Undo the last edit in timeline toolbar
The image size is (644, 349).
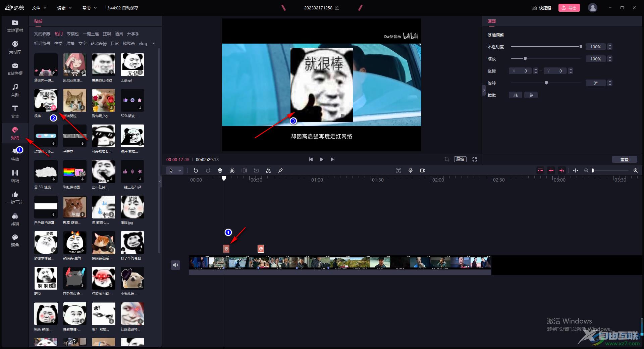[196, 170]
